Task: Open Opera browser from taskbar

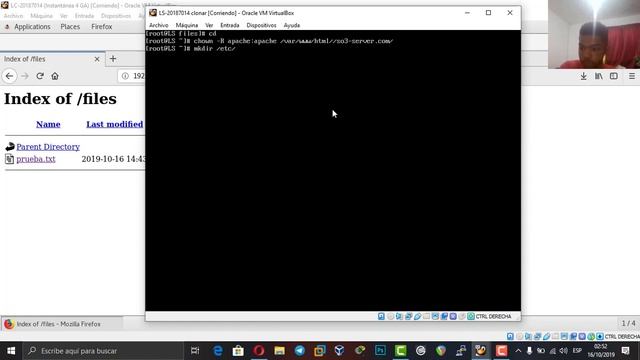Action: [258, 351]
